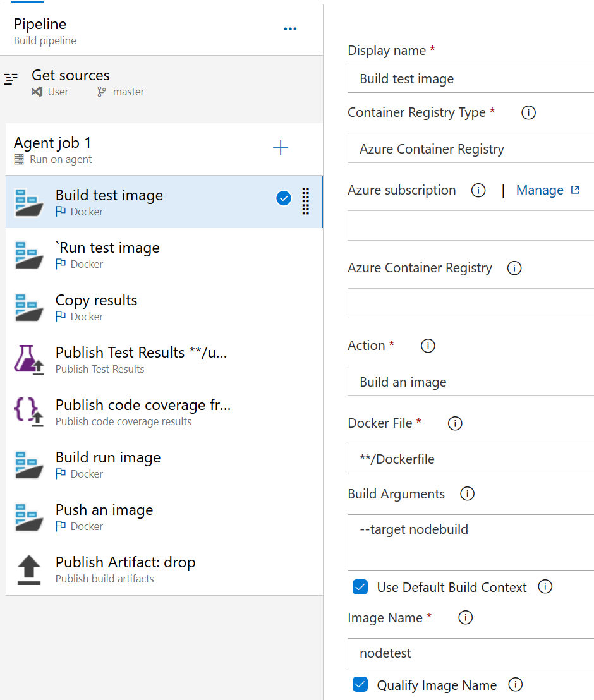Click the Get sources list icon
This screenshot has height=700, width=594.
[11, 79]
